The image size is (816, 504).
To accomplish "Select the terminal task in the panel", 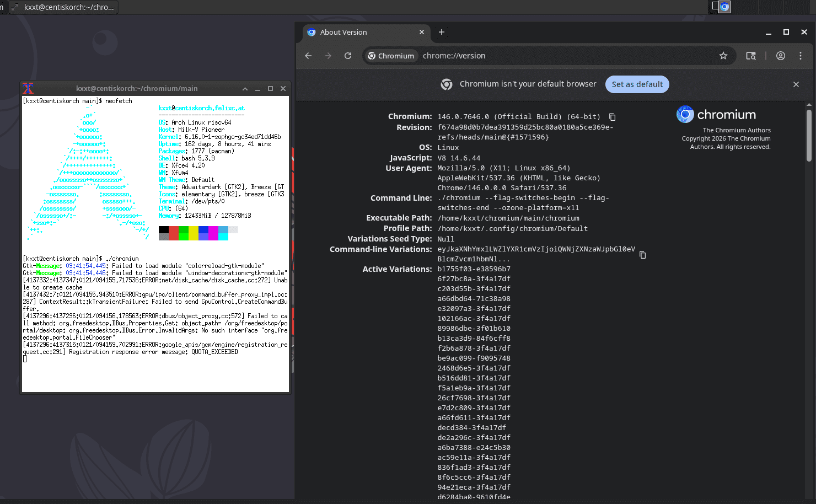I will tap(63, 7).
